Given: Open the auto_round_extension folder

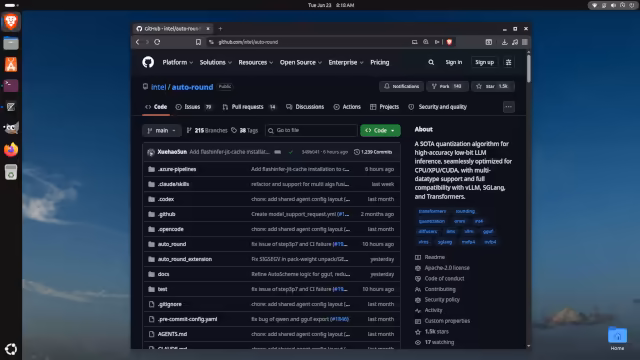Looking at the screenshot, I should point(184,259).
